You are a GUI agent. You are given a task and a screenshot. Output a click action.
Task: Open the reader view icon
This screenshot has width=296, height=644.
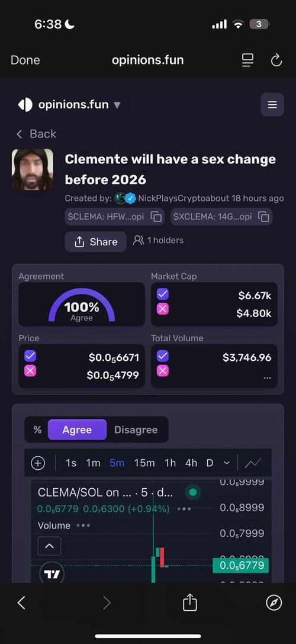247,60
